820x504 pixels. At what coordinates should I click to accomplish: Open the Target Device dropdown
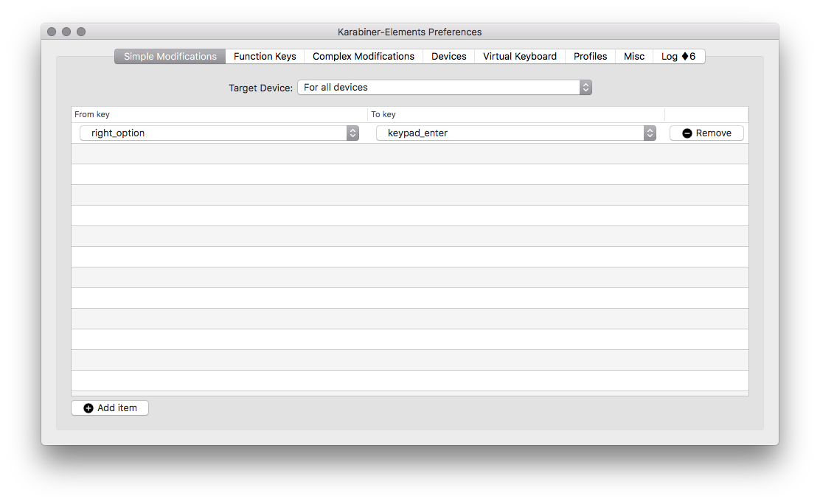coord(444,88)
